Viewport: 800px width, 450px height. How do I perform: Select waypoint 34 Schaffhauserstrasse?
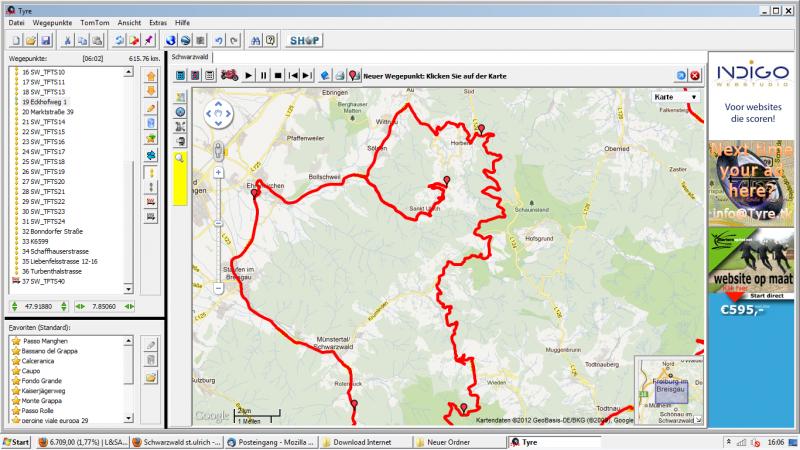pyautogui.click(x=55, y=251)
